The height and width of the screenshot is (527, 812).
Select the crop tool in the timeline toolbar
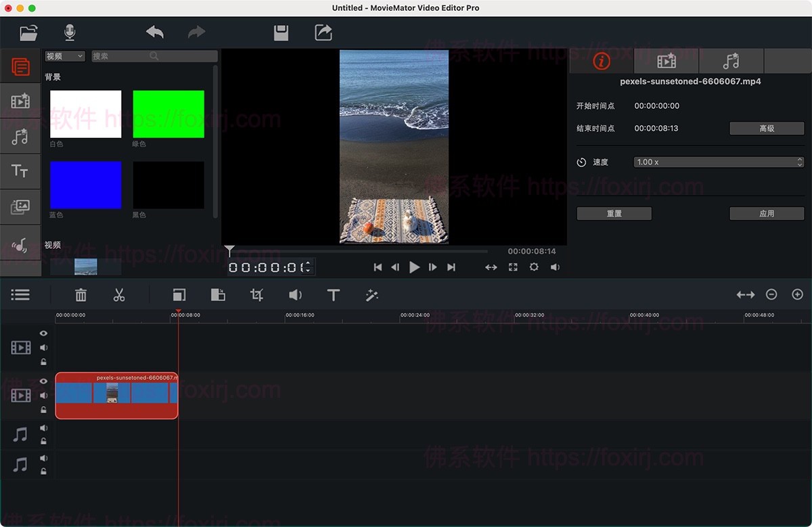[257, 294]
